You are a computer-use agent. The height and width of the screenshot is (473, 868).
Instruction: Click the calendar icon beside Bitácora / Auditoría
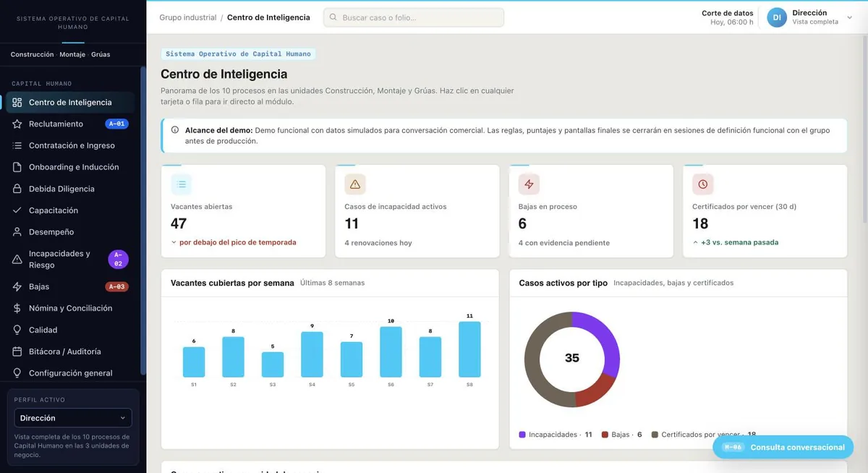point(17,351)
